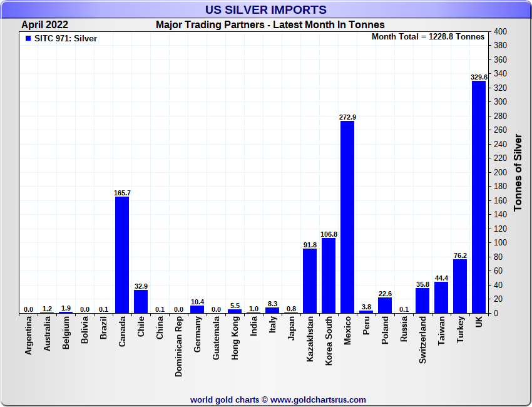Click the Major Trading Partners subtitle
Screen dimensions: 532x407
tap(270, 25)
